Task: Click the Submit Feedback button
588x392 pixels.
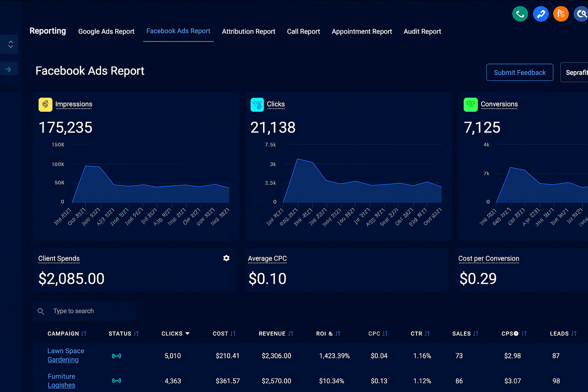Action: [x=519, y=72]
